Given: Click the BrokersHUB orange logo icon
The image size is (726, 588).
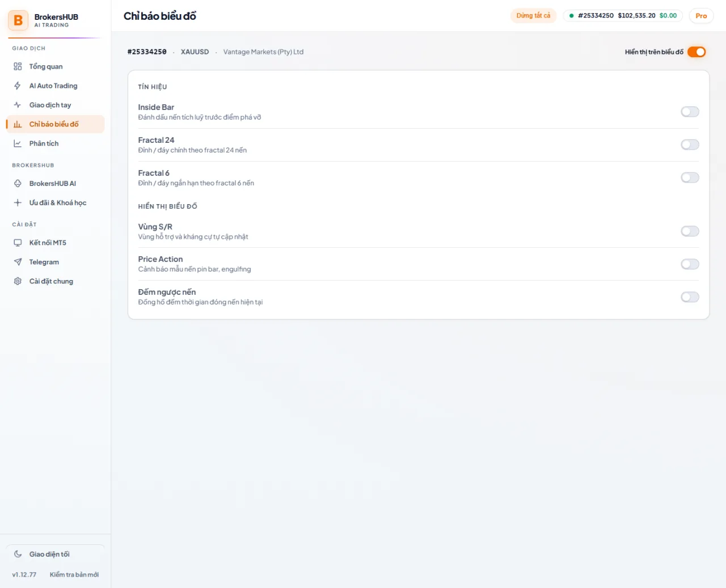Looking at the screenshot, I should pyautogui.click(x=18, y=20).
